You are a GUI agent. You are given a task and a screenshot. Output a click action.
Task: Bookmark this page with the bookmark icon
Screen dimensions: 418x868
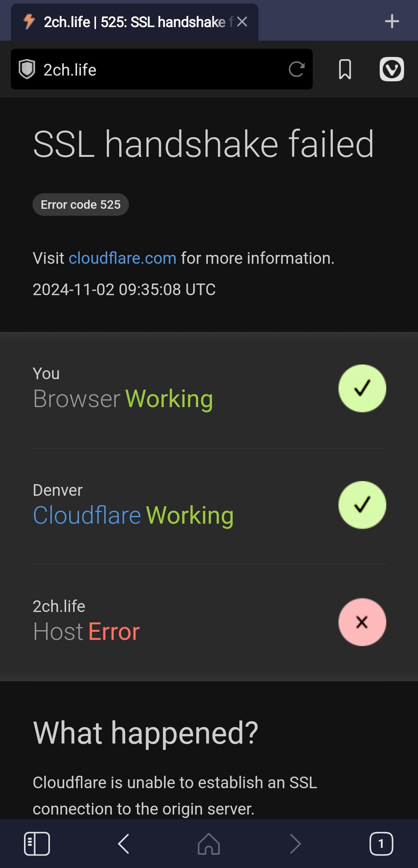[345, 69]
